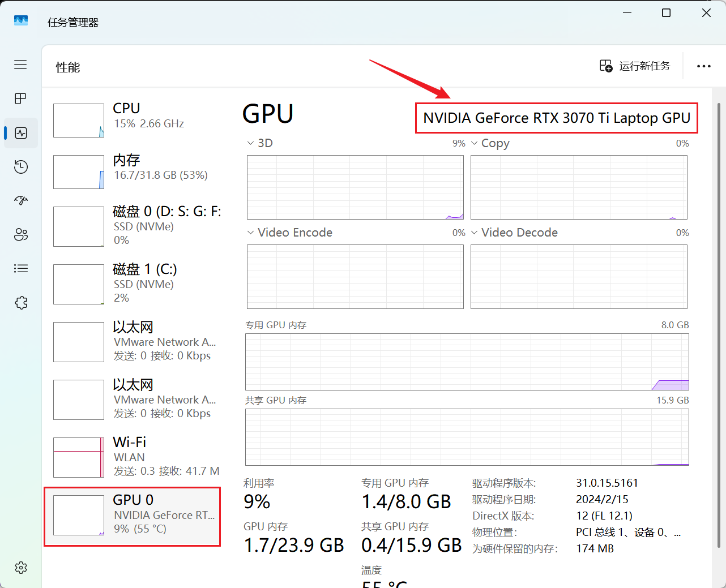
Task: Click the 1.4/8.0 GB dedicated memory value
Action: tap(406, 502)
